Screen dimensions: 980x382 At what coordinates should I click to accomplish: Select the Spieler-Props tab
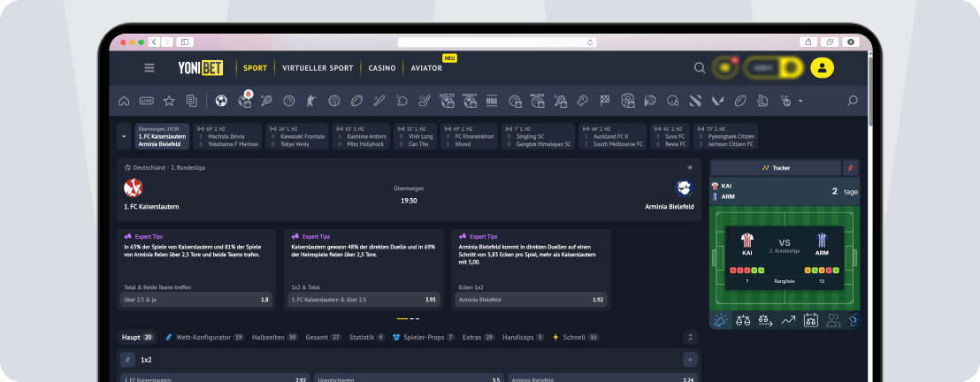[423, 337]
